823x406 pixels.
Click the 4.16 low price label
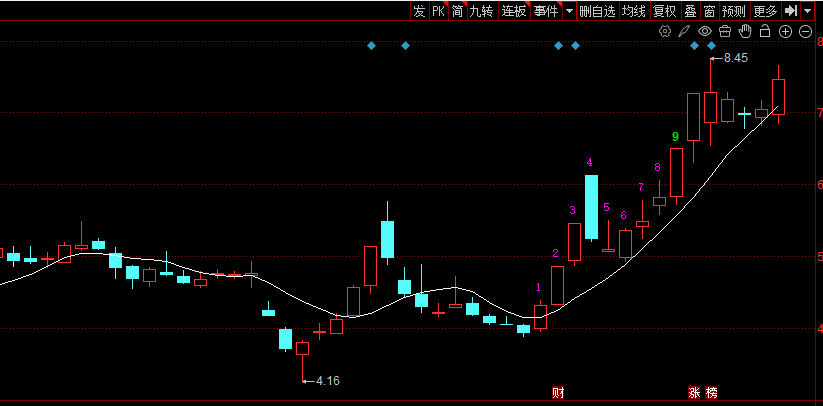[328, 381]
